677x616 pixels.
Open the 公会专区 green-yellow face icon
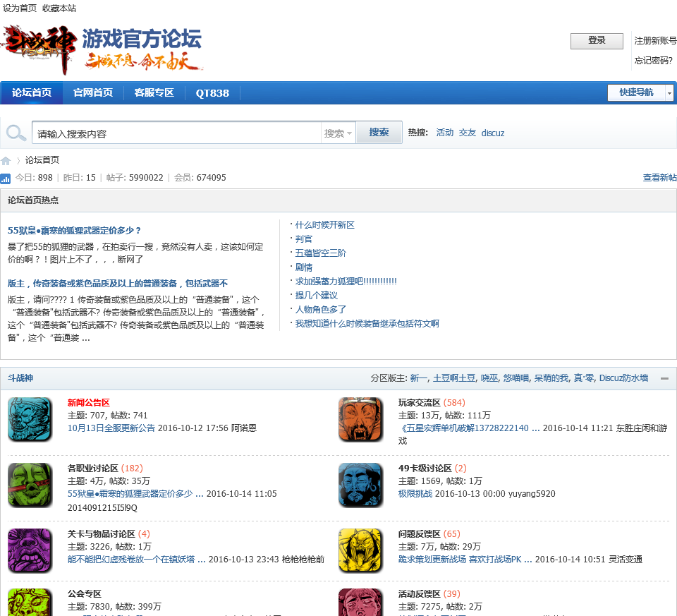click(x=30, y=602)
